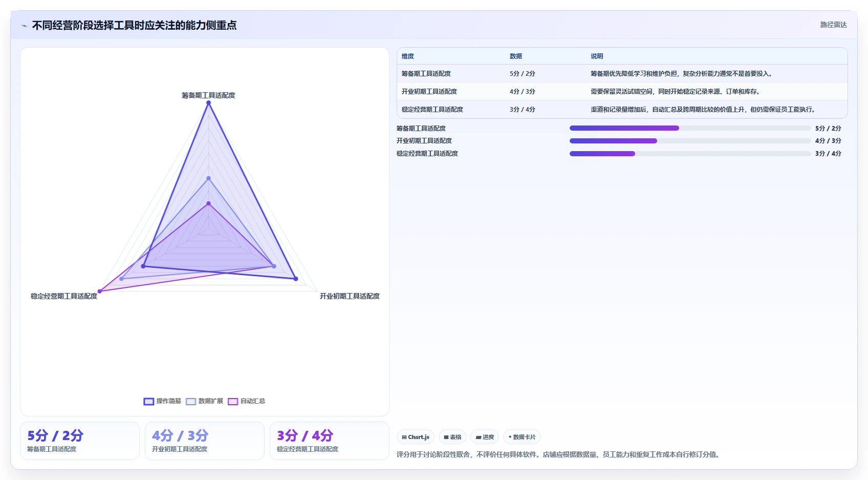
Task: Open the 5分 / 2分 data card
Action: [x=80, y=441]
